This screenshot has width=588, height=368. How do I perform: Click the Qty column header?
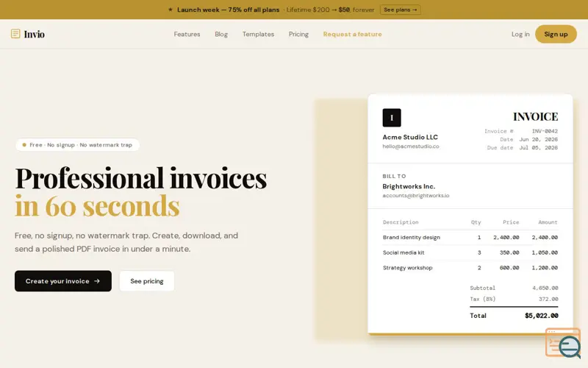(476, 222)
